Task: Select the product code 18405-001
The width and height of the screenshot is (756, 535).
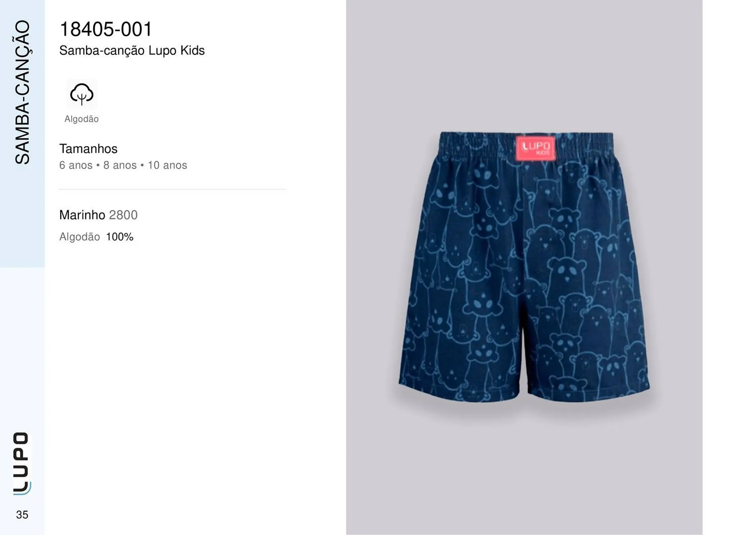Action: click(106, 29)
